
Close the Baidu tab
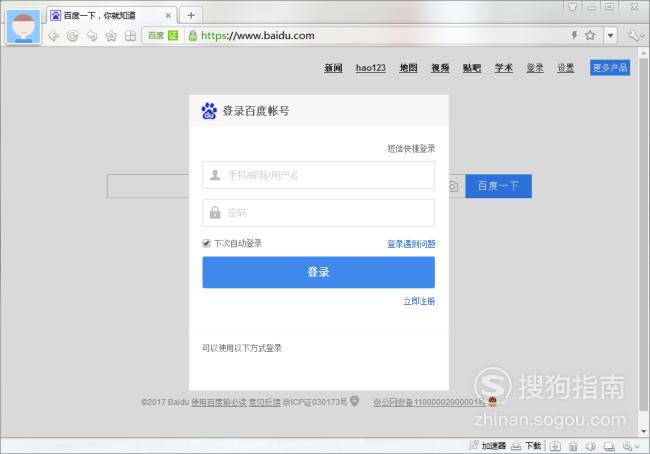(168, 16)
